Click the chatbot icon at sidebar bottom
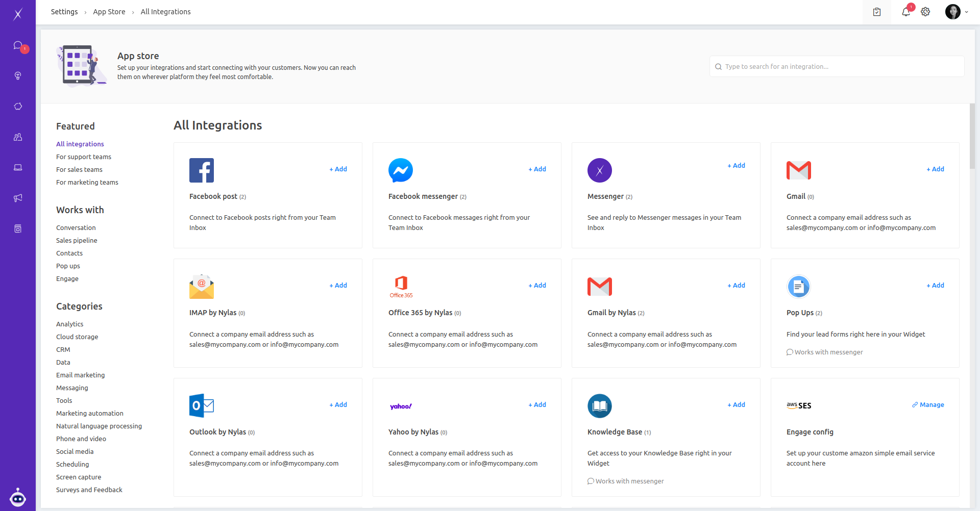 coord(18,497)
